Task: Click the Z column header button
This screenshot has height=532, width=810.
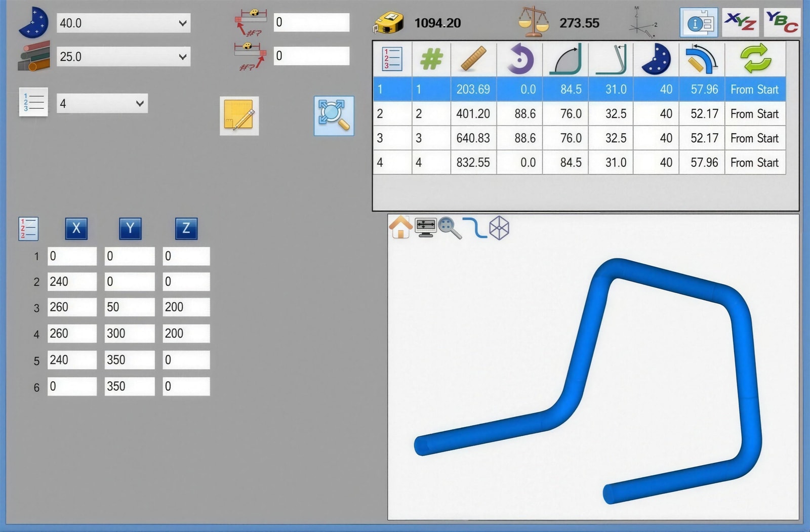Action: [x=186, y=229]
